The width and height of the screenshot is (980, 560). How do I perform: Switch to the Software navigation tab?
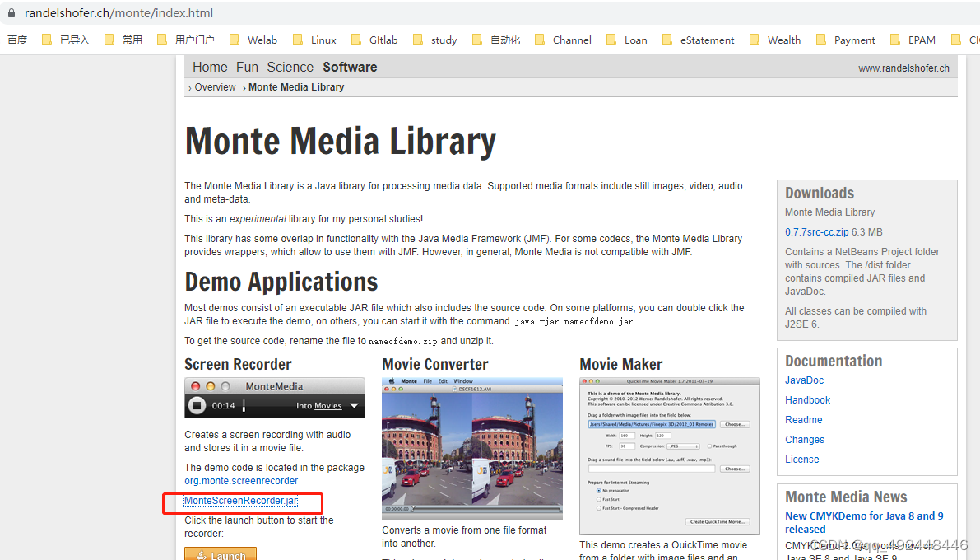(x=350, y=67)
